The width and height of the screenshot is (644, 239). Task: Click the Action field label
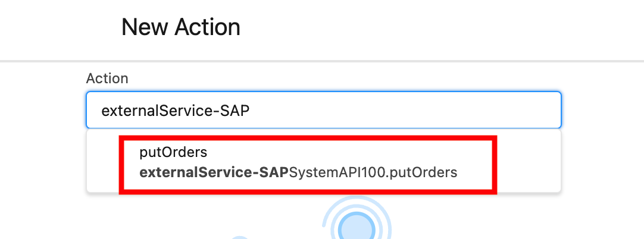click(x=107, y=78)
